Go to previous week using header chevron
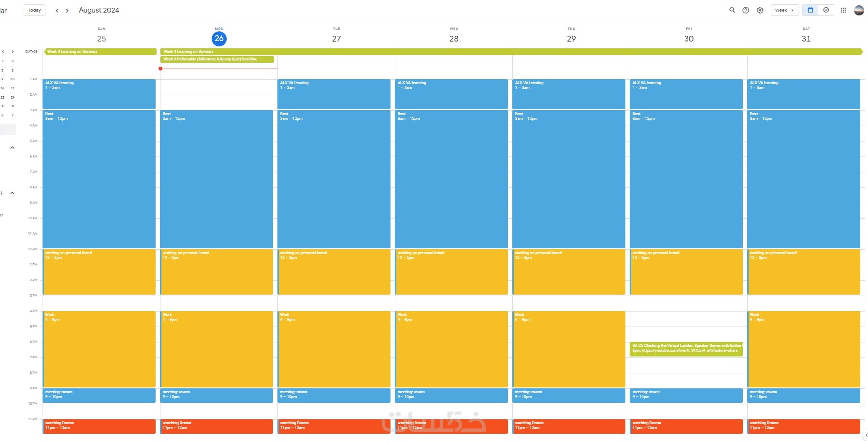This screenshot has height=441, width=868. [x=57, y=10]
